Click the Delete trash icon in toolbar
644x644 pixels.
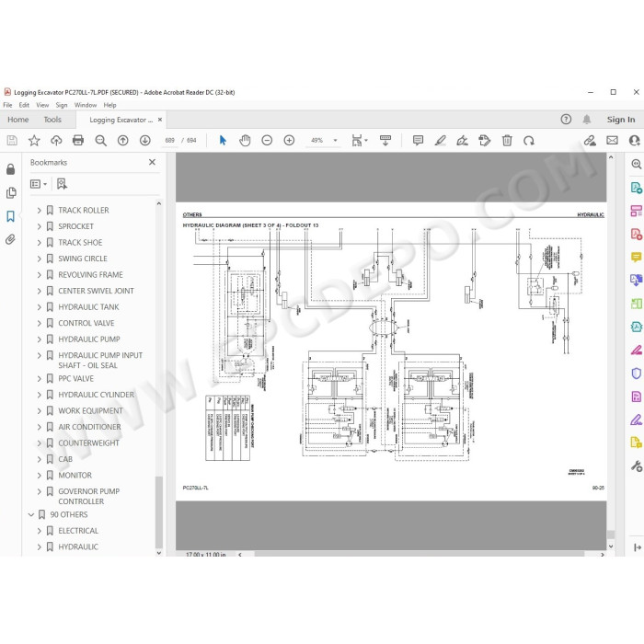[x=507, y=141]
